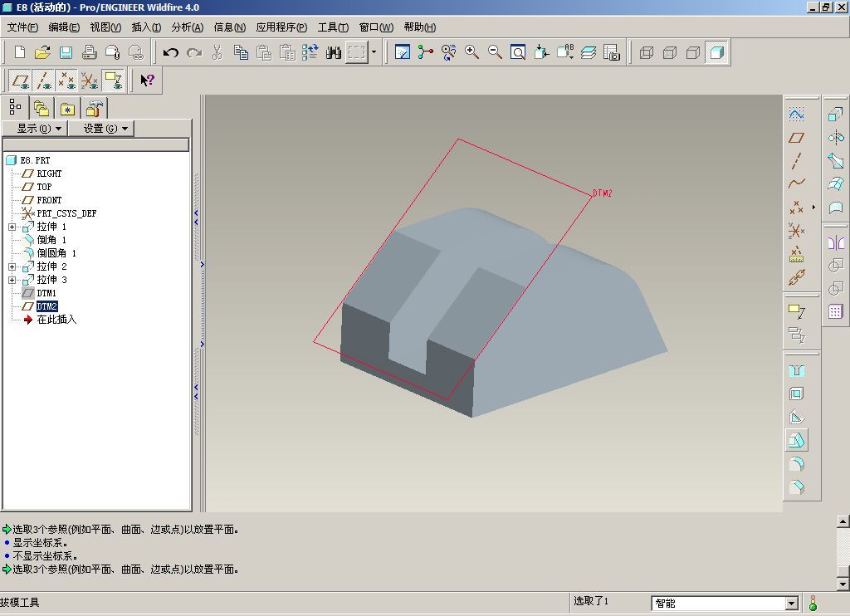850x616 pixels.
Task: Create a new file with the New icon
Action: coord(20,52)
